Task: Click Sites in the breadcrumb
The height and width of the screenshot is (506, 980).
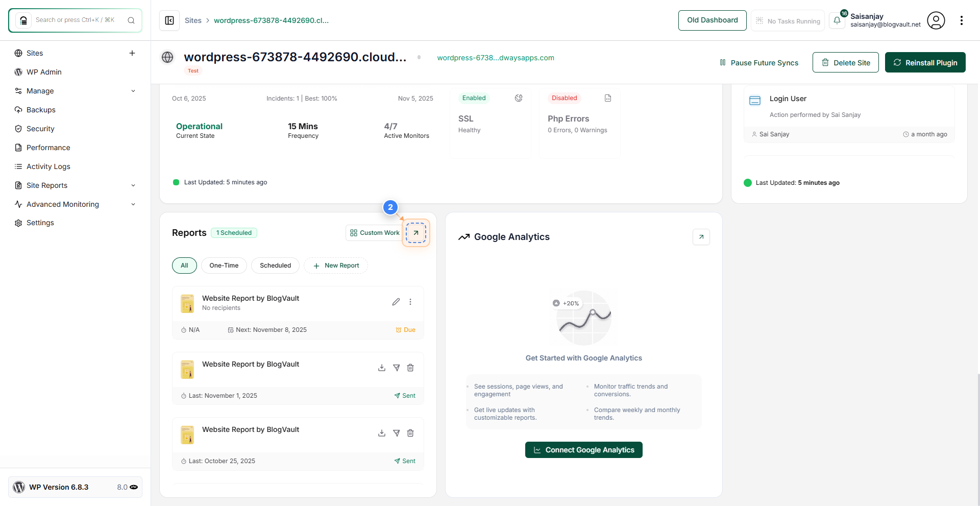Action: 193,20
